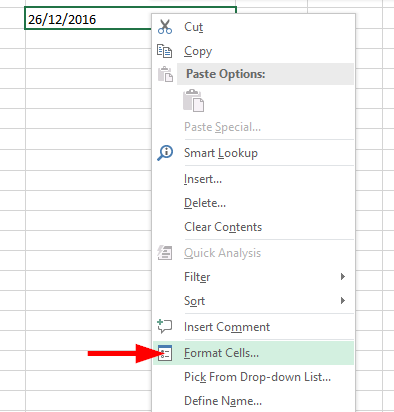Choose Clear Contents
394x412 pixels.
tap(253, 227)
